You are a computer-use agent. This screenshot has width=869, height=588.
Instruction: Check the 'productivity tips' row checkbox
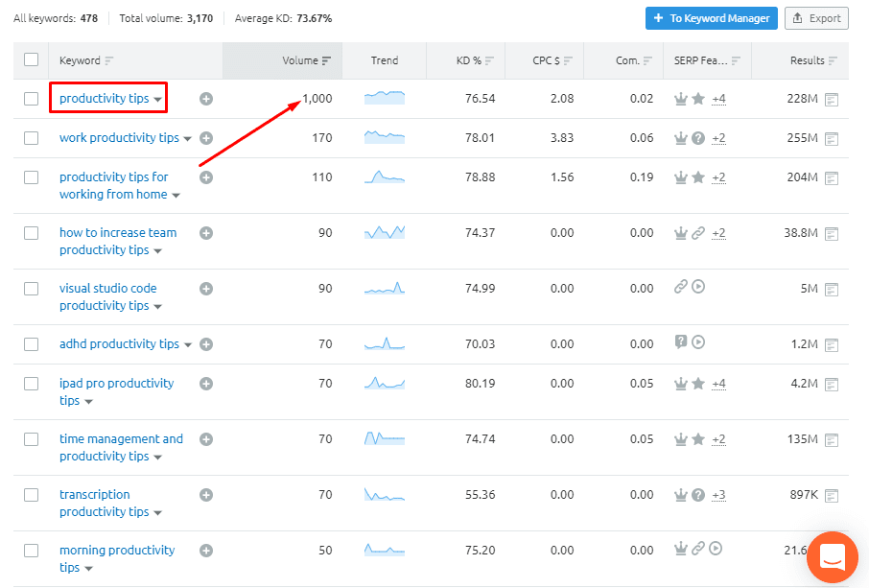(x=31, y=99)
